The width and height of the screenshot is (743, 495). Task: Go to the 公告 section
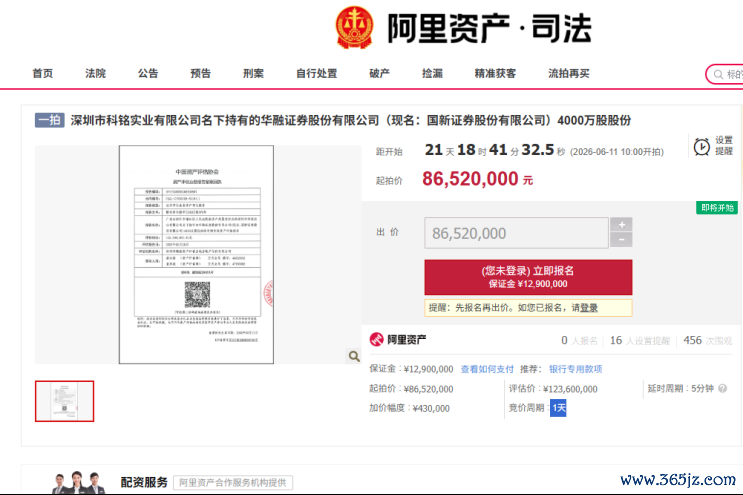[x=148, y=73]
